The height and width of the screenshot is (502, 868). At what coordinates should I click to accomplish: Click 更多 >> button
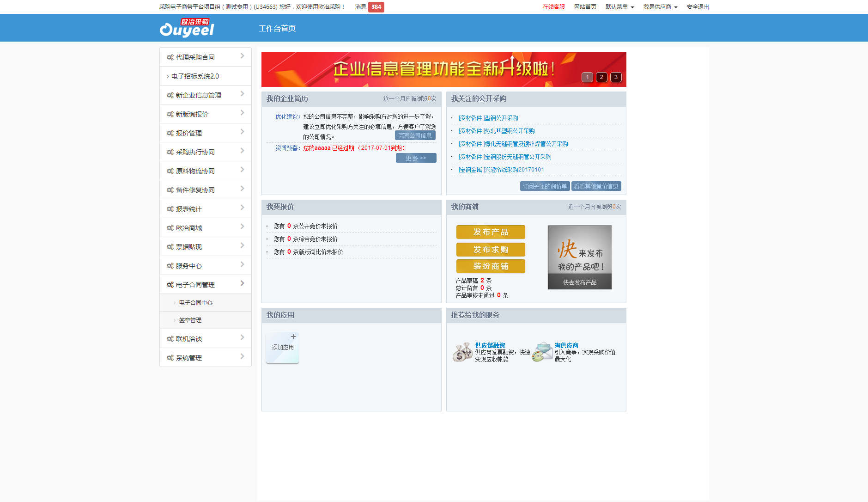[416, 158]
